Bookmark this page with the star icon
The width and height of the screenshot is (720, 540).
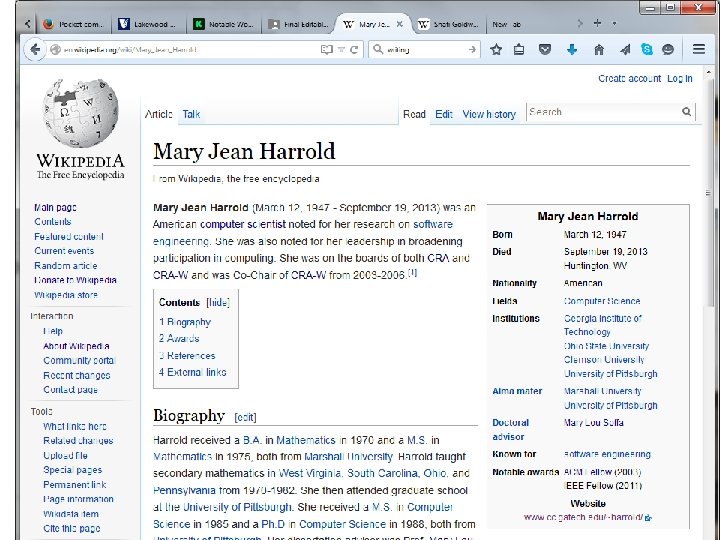pyautogui.click(x=496, y=49)
